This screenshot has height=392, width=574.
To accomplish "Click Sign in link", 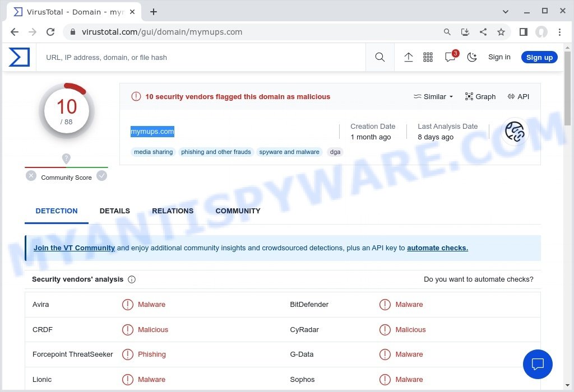I will (x=499, y=57).
